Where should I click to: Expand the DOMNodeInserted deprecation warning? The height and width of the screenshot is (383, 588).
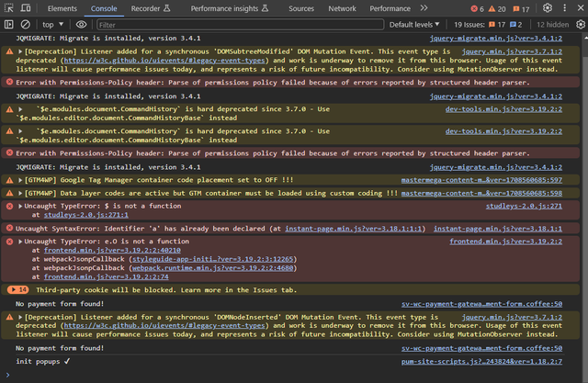point(20,318)
